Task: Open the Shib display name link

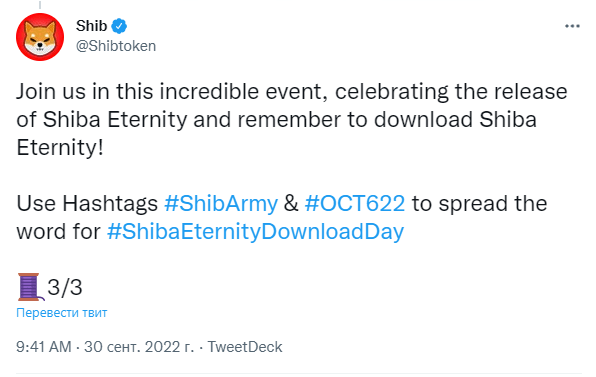Action: coord(91,26)
